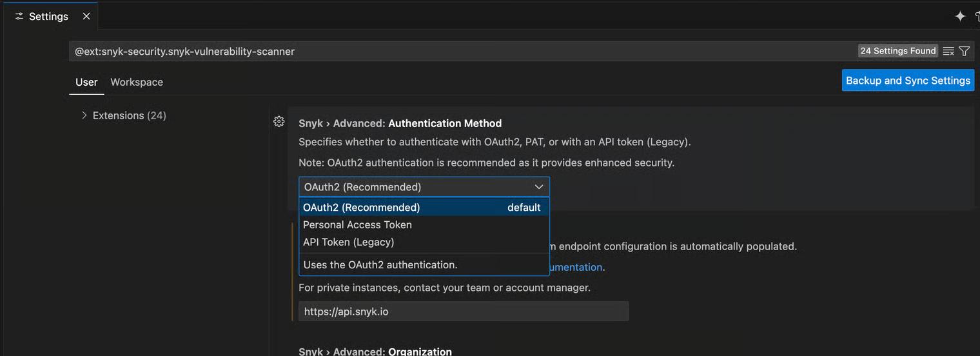
Task: Close the Settings tab
Action: tap(86, 16)
